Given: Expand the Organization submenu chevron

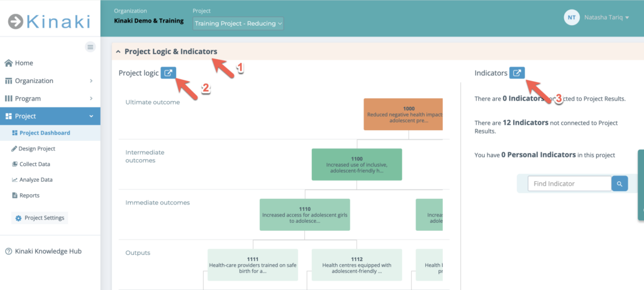Looking at the screenshot, I should tap(91, 81).
